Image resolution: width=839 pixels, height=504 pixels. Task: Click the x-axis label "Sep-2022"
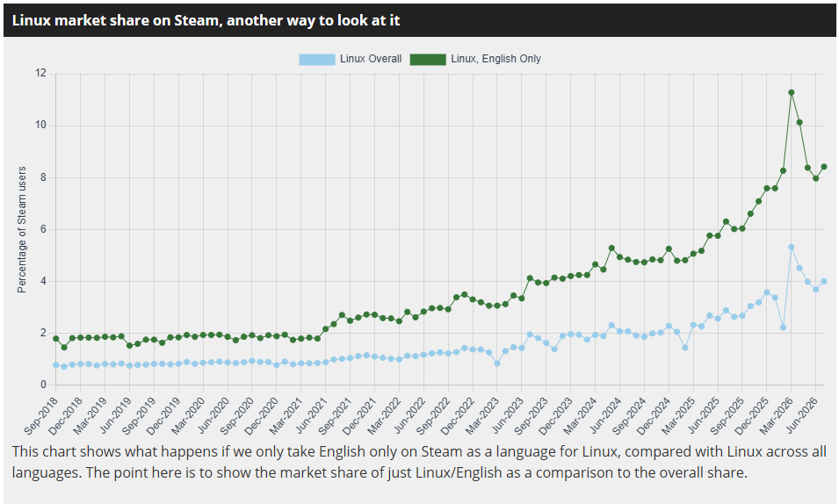434,415
